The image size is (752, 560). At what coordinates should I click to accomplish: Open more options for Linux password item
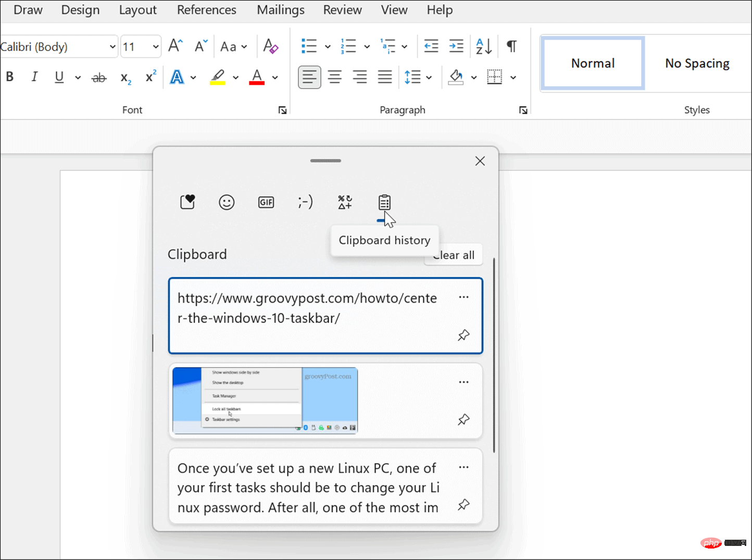point(463,467)
